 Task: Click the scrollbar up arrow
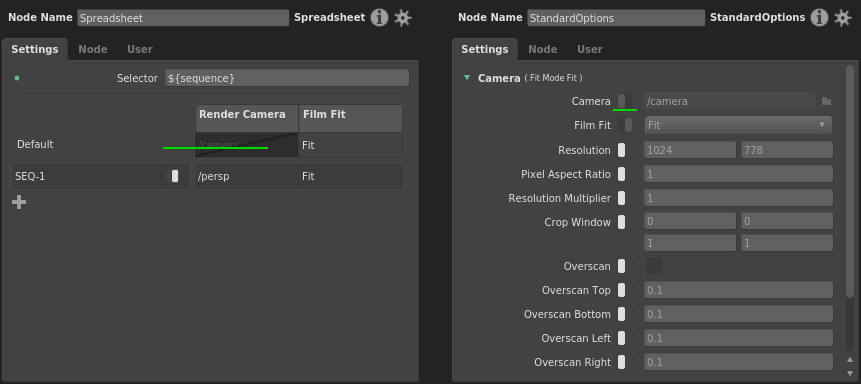pyautogui.click(x=850, y=360)
